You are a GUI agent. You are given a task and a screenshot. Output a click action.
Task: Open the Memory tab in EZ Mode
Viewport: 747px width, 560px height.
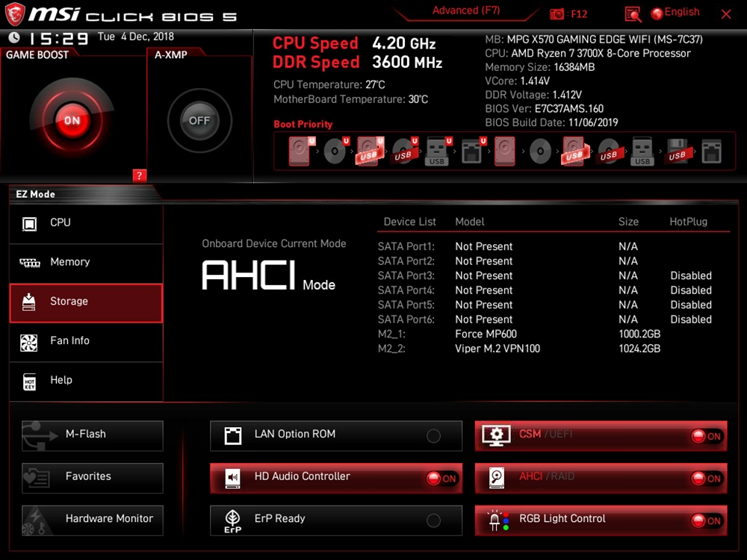[x=86, y=262]
